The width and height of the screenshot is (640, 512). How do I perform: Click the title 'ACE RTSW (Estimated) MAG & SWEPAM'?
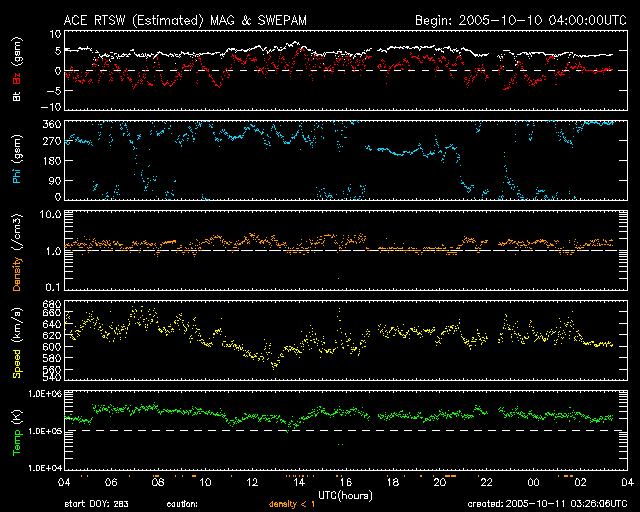[185, 20]
